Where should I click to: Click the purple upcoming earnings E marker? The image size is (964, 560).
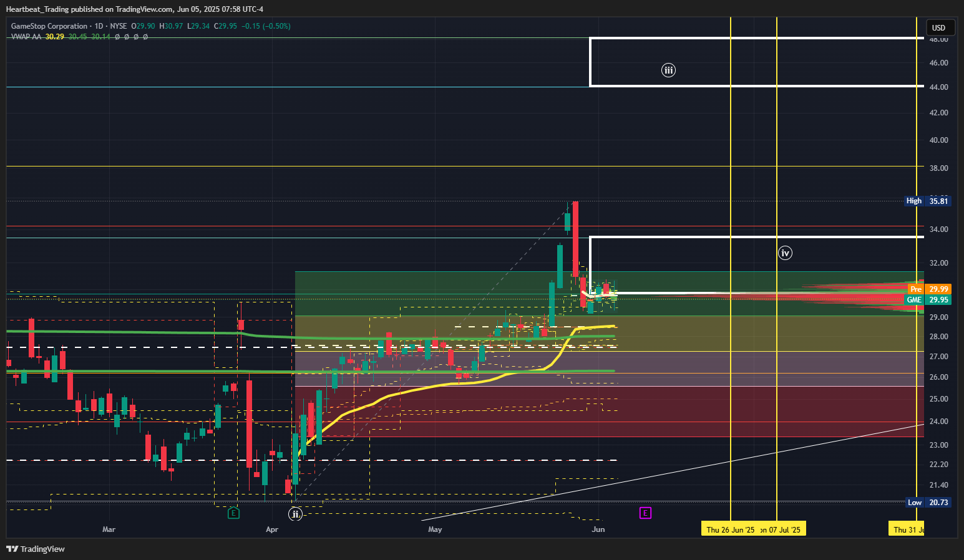(x=645, y=513)
